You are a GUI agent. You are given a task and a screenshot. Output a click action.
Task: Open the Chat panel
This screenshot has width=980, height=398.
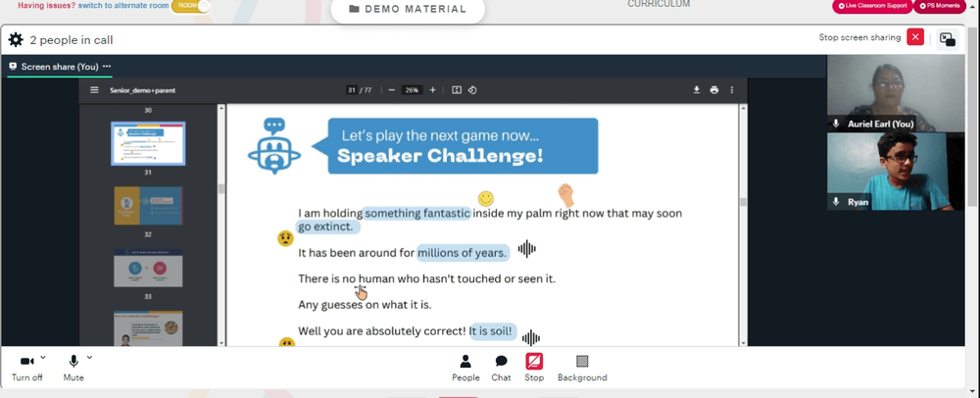(x=501, y=368)
